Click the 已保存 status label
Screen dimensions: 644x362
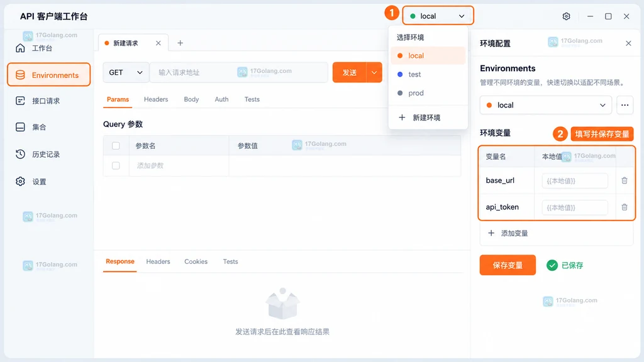[x=572, y=266]
